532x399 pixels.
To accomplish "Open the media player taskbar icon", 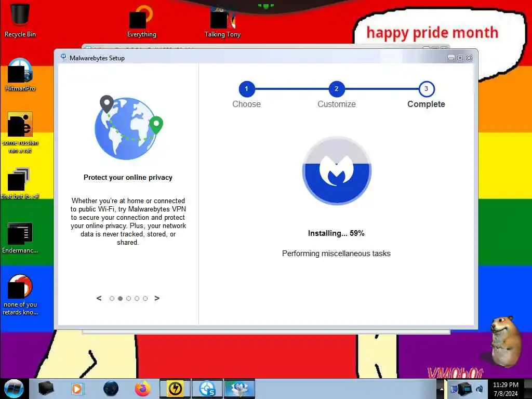I will 77,389.
